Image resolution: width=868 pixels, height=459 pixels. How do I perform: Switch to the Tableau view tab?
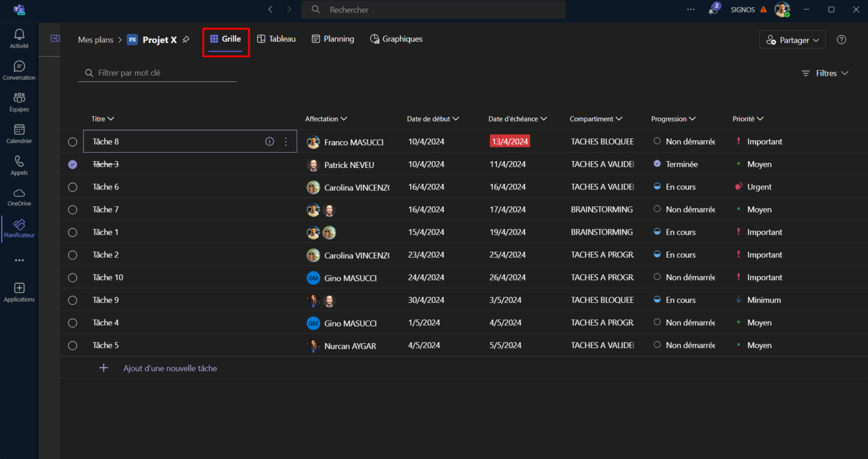pyautogui.click(x=276, y=39)
